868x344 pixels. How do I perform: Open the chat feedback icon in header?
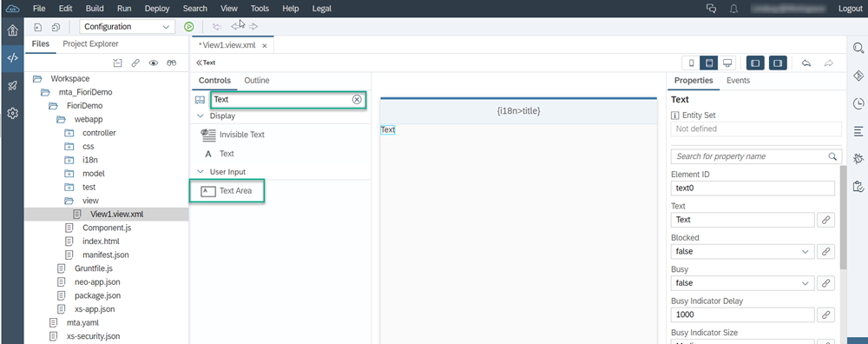tap(712, 9)
